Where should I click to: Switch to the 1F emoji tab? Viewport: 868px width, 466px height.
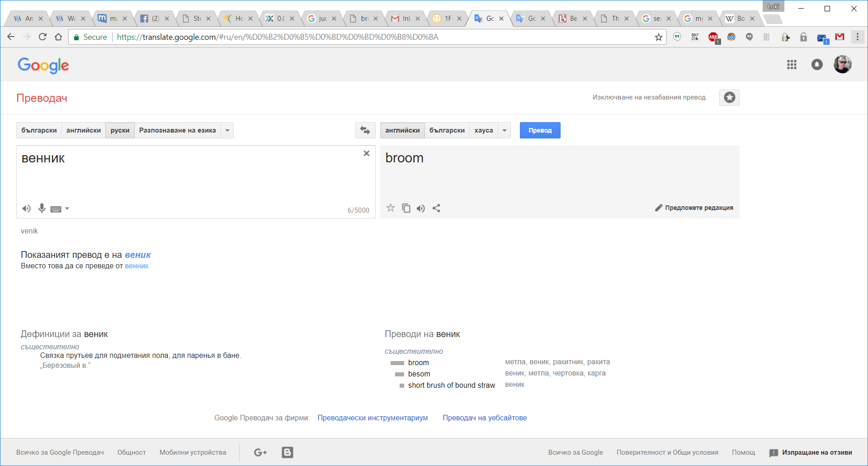click(x=447, y=19)
